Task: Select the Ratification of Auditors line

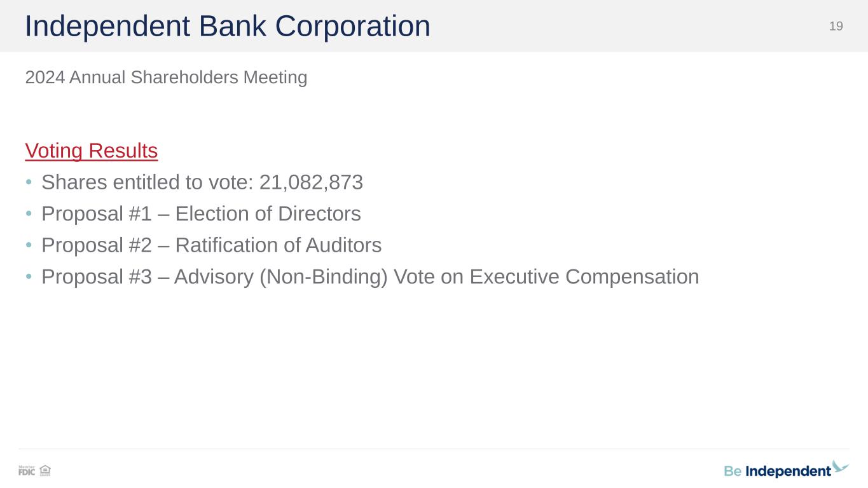Action: pos(278,245)
